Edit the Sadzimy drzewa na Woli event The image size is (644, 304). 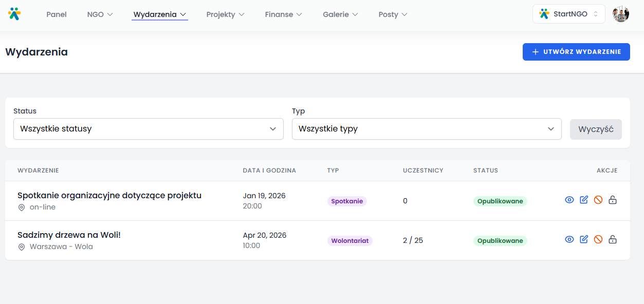584,239
